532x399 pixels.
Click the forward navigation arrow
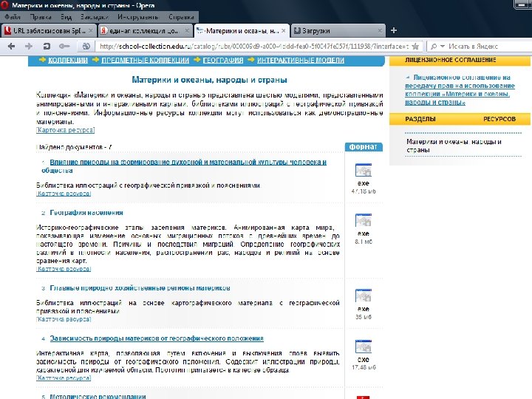[29, 46]
